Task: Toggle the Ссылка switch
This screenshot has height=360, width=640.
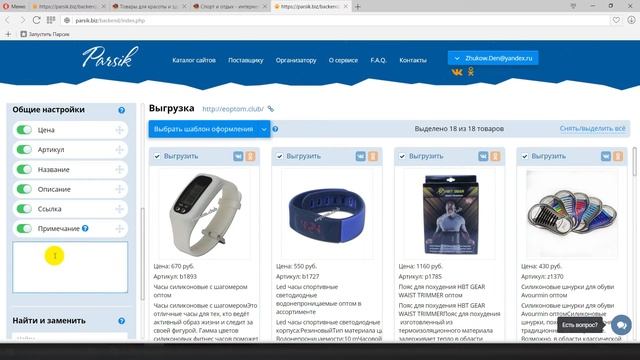Action: 24,209
